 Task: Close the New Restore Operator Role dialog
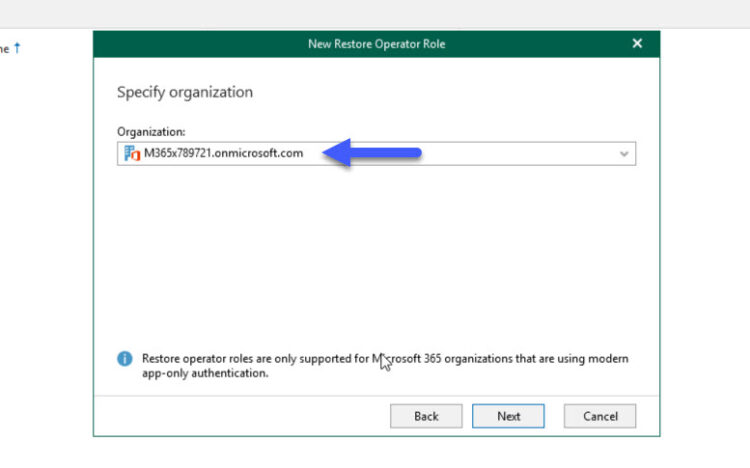pos(637,44)
